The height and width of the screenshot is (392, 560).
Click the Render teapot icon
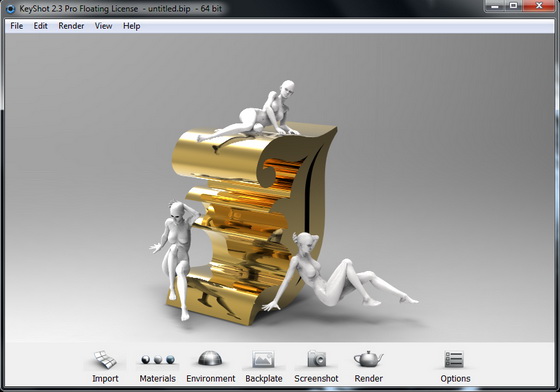tap(368, 358)
